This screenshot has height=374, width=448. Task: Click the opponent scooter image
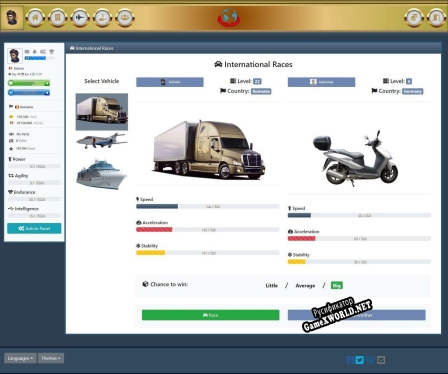coord(356,158)
